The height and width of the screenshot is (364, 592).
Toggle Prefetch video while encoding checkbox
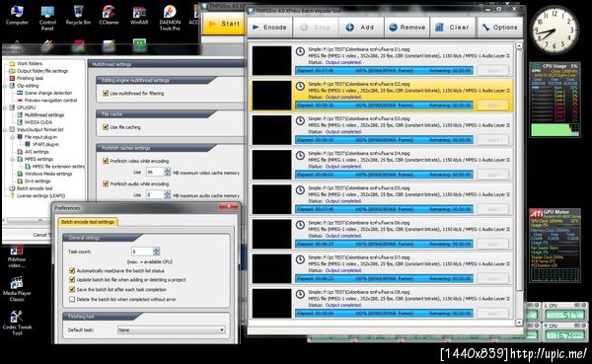click(x=106, y=161)
